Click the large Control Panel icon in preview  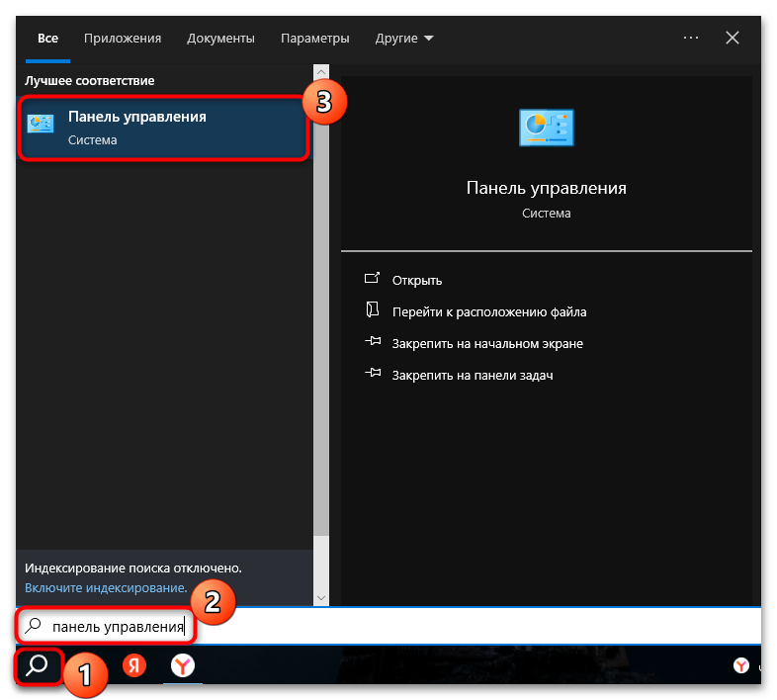(x=546, y=129)
